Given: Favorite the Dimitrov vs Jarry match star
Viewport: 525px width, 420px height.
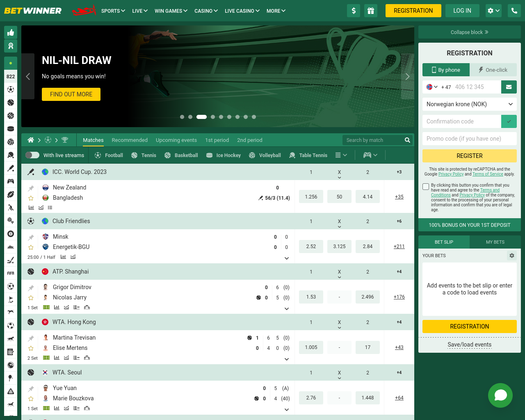Looking at the screenshot, I should tap(31, 298).
